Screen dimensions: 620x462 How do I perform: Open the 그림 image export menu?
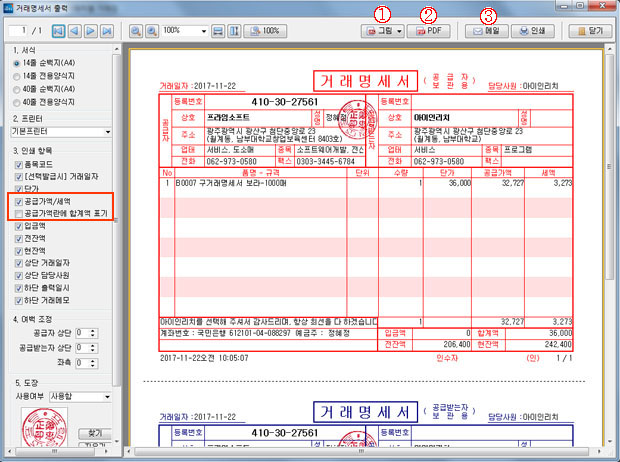[385, 31]
